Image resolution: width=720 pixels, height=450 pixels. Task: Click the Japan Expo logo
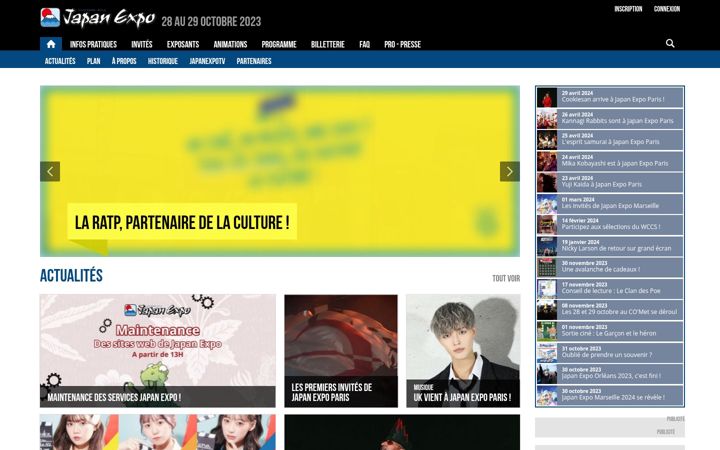pyautogui.click(x=97, y=18)
